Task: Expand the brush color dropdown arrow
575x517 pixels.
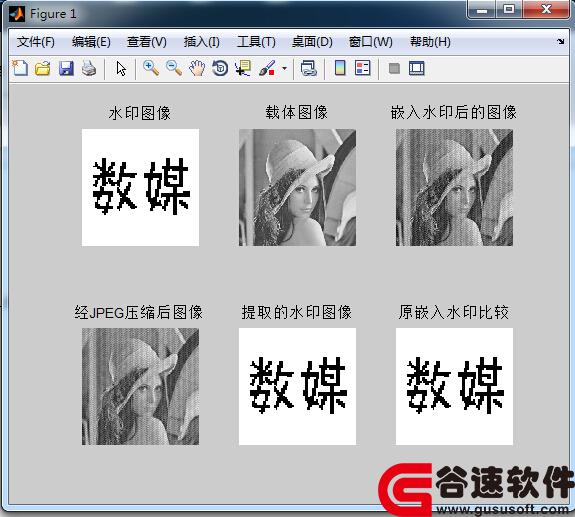Action: tap(284, 68)
